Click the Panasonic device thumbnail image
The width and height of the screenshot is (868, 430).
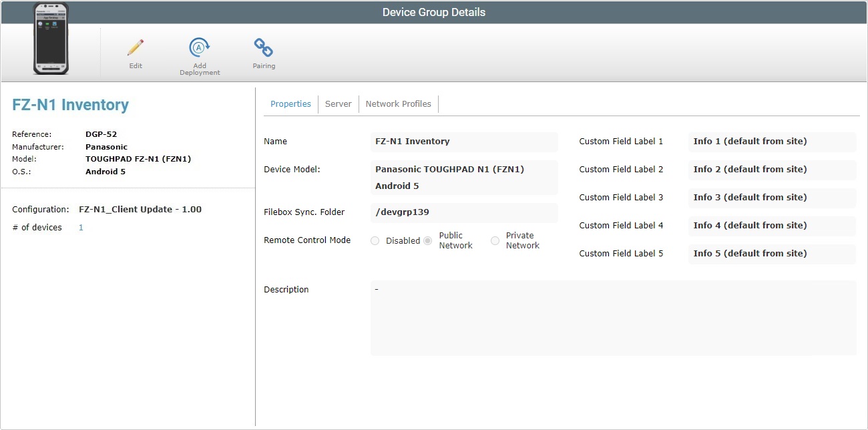pos(51,39)
